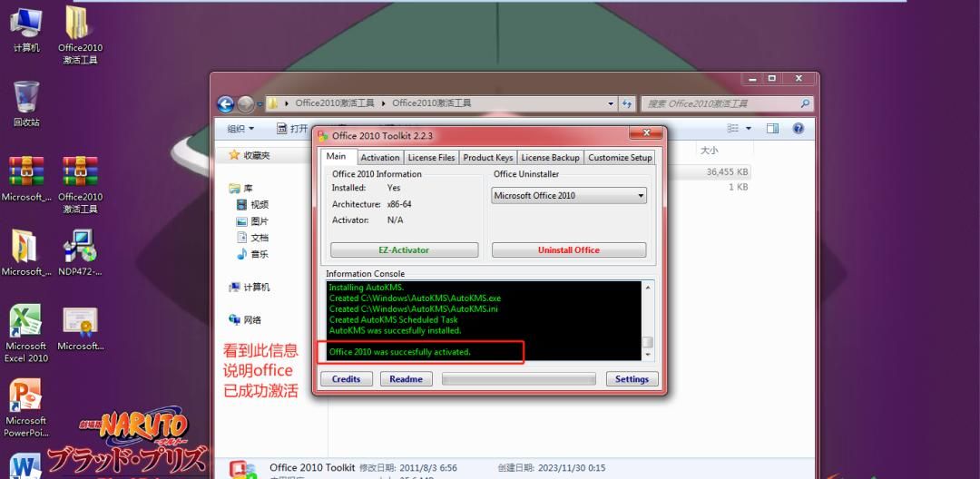Refresh the Explorer address bar

[x=627, y=103]
